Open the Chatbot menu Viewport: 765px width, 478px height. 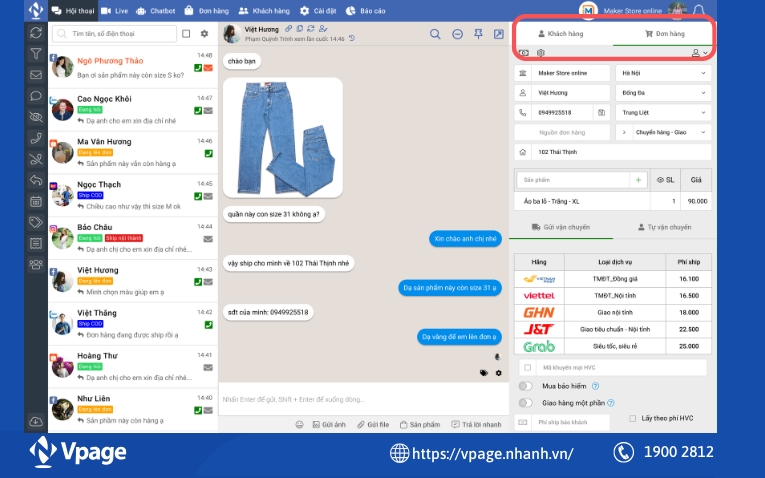click(x=156, y=11)
